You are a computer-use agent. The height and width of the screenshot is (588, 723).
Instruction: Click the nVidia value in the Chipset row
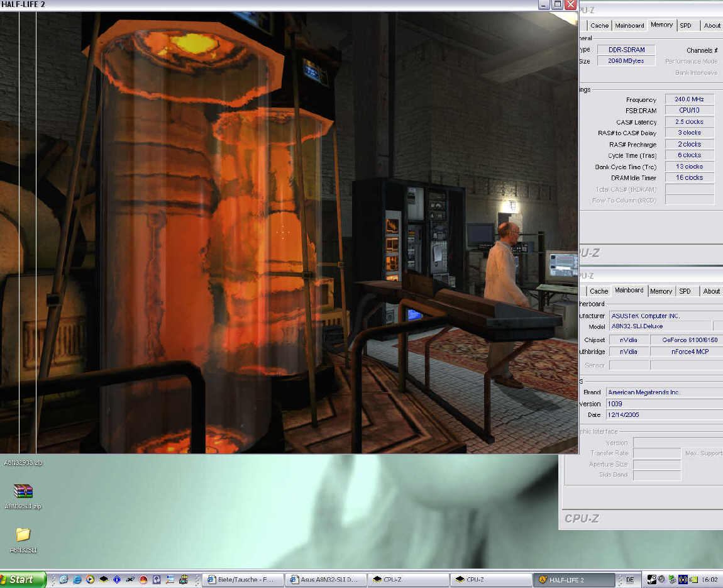(x=629, y=340)
